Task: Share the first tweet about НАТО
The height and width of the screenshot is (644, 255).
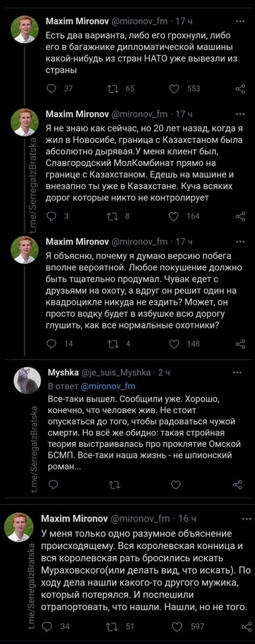Action: (240, 88)
